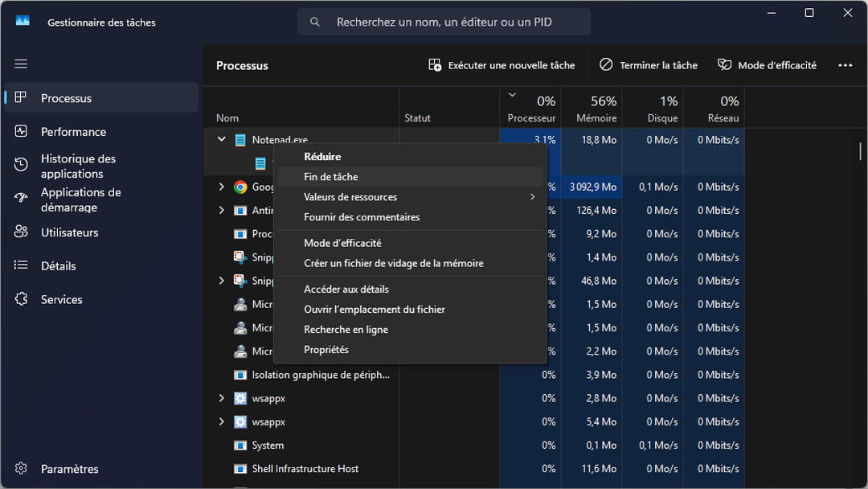Collapse the Notepad.exe process group
Image resolution: width=868 pixels, height=489 pixels.
pos(222,140)
